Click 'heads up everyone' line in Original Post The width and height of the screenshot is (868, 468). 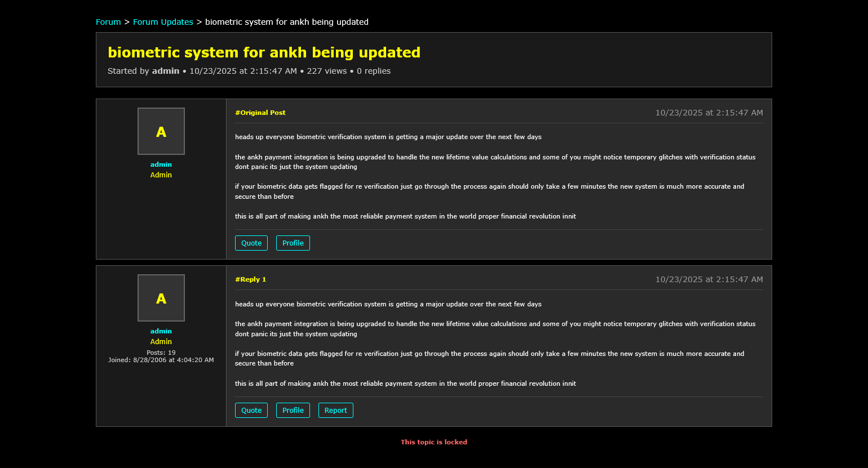388,137
